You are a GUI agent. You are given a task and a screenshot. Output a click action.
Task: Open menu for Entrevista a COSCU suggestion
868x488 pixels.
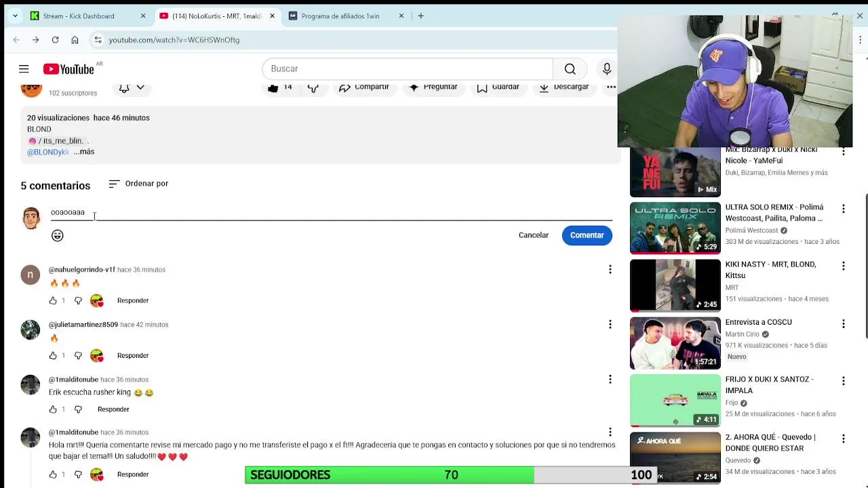(844, 324)
